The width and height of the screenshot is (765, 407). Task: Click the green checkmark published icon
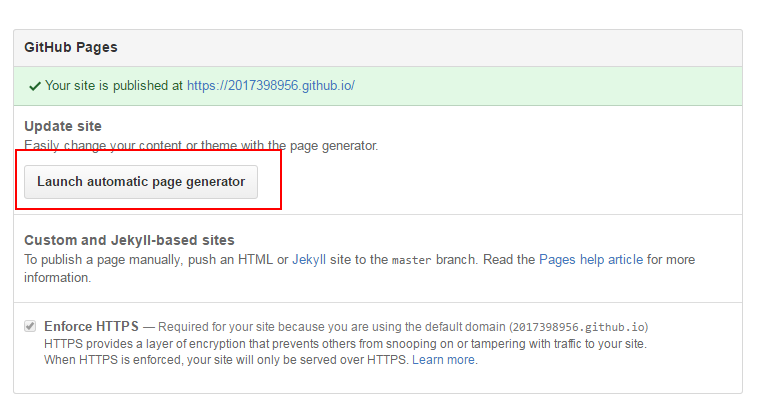(x=35, y=86)
